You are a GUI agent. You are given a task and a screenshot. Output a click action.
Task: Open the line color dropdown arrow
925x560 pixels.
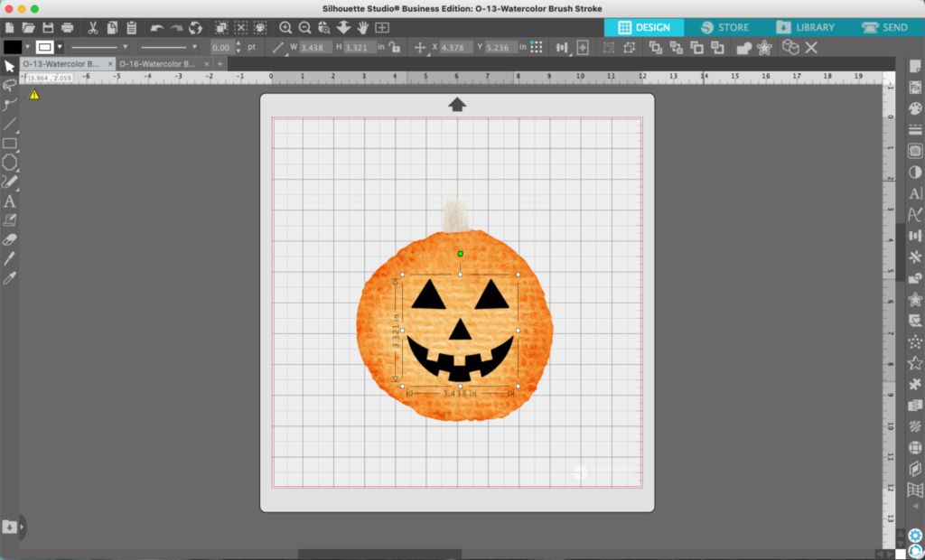click(59, 47)
